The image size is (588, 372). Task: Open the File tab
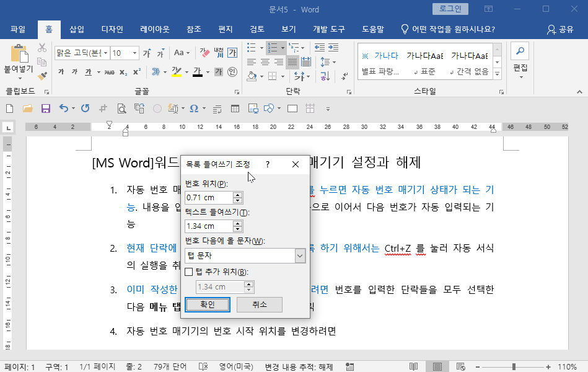18,29
